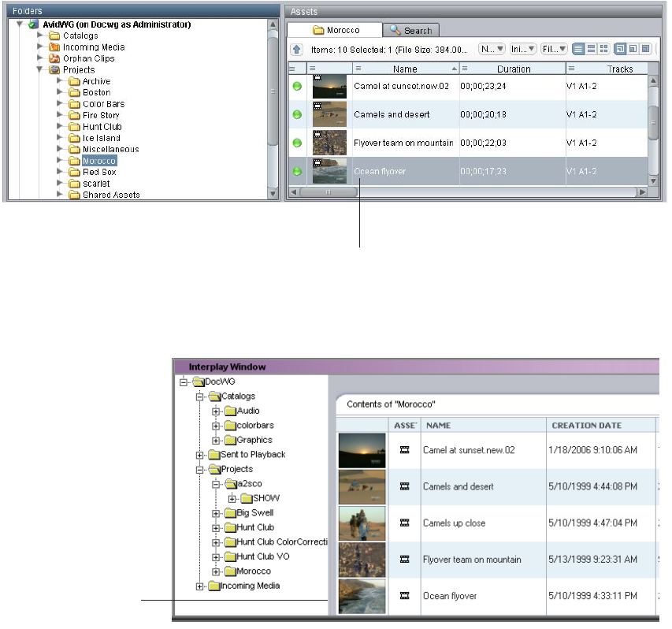This screenshot has width=672, height=629.
Task: Expand the Catalogs folder in the Folders pane
Action: [x=40, y=35]
